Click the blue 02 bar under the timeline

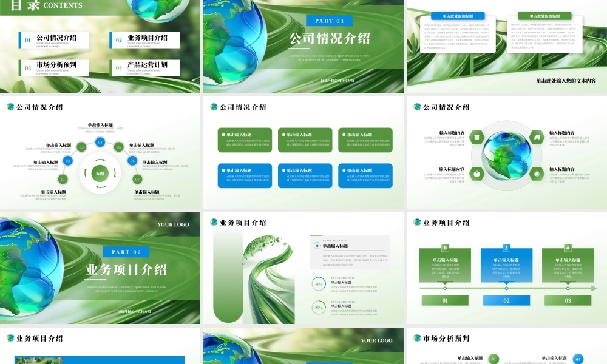[506, 300]
